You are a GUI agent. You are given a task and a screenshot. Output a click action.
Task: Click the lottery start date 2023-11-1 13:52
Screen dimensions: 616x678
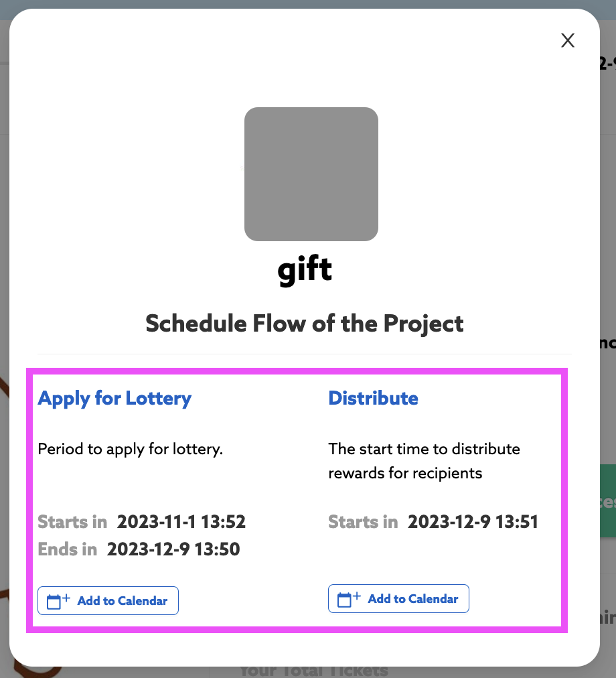coord(181,521)
